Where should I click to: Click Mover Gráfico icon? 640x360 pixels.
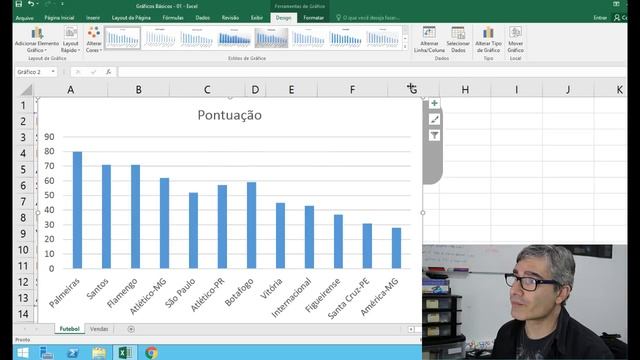(516, 40)
